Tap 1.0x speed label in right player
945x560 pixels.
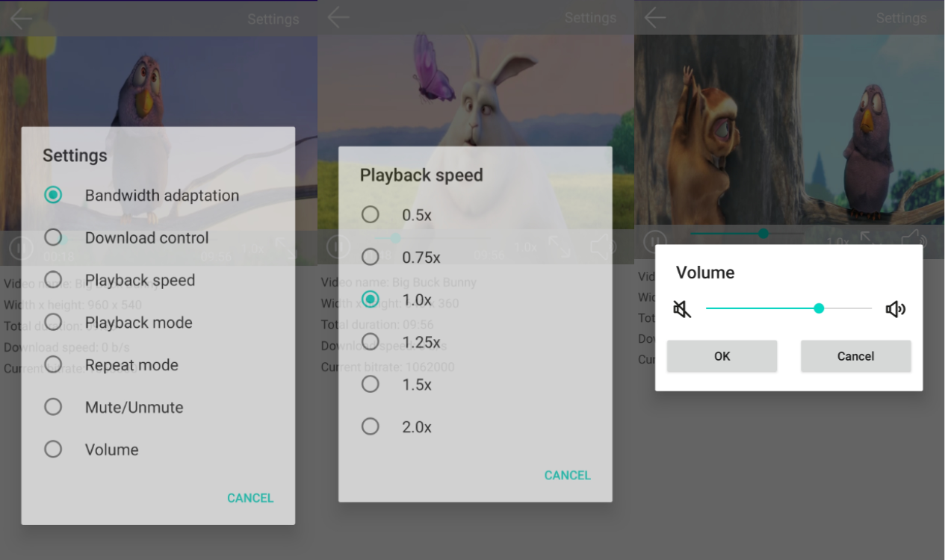837,242
